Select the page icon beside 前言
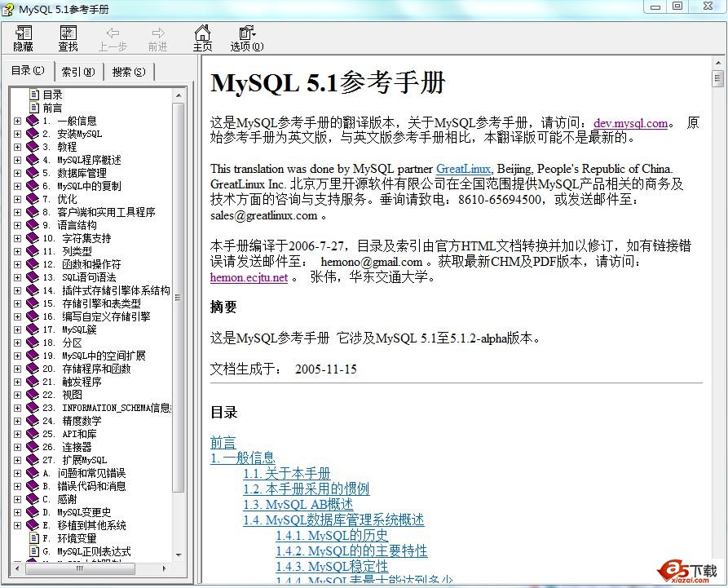The image size is (728, 588). pos(34,108)
